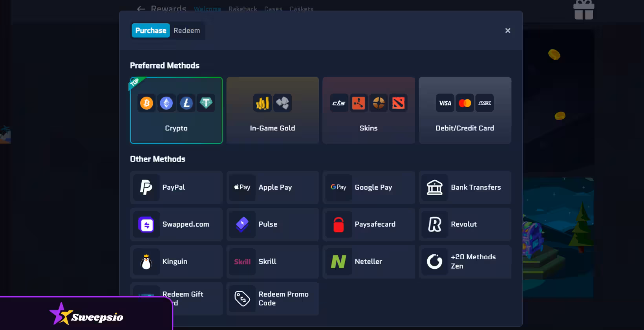Open the Rakeback rewards tab
Viewport: 644px width, 330px height.
coord(243,9)
